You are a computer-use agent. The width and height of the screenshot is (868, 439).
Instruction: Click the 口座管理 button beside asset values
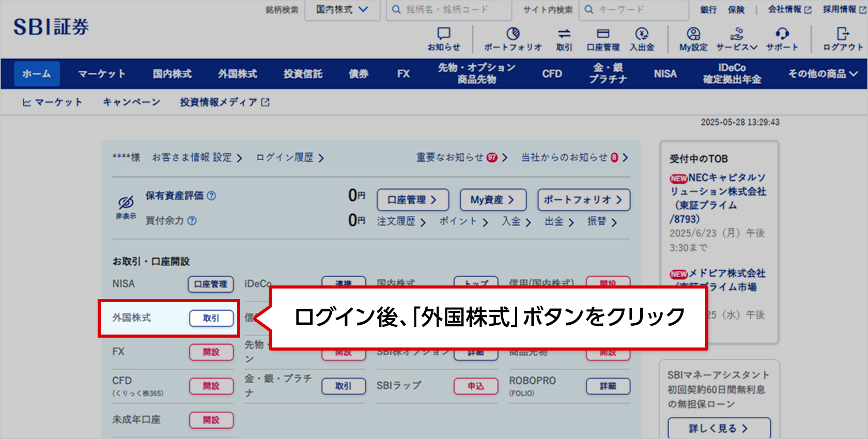(413, 200)
